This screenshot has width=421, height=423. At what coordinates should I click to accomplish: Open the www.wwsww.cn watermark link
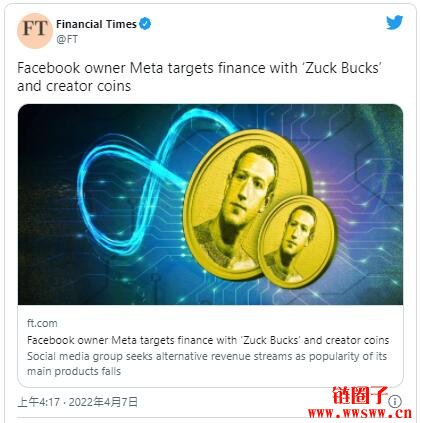pyautogui.click(x=360, y=413)
